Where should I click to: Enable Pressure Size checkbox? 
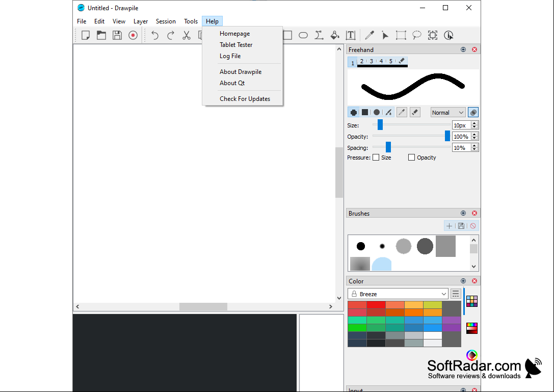[x=376, y=158]
